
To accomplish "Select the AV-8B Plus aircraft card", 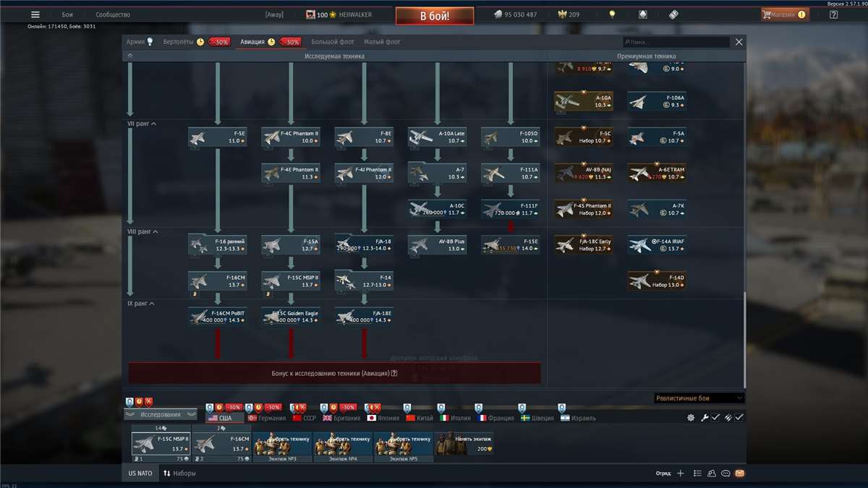I will coord(438,245).
